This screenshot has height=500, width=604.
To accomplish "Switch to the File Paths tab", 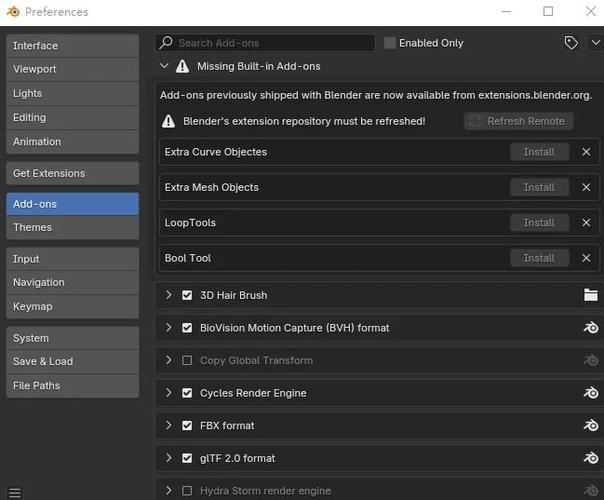I will pyautogui.click(x=72, y=386).
